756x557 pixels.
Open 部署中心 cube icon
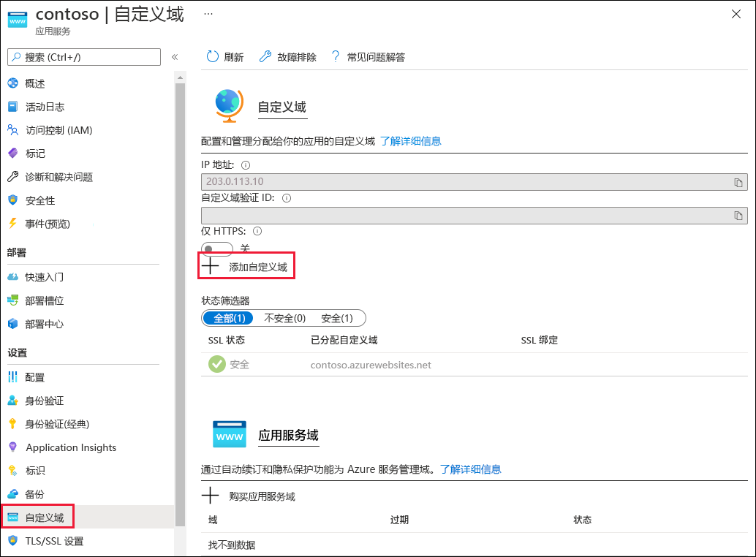[x=13, y=324]
